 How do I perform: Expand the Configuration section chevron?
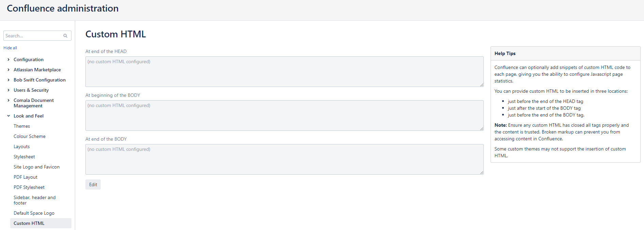[x=8, y=59]
